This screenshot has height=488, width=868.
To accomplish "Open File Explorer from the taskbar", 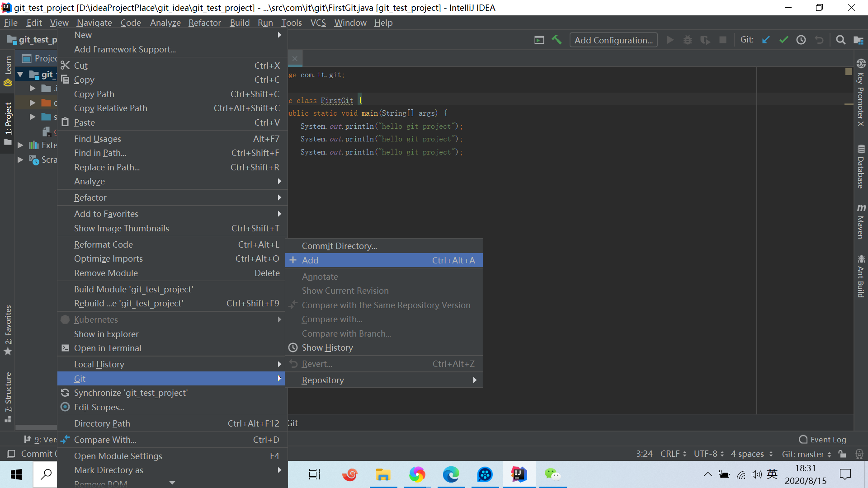I will tap(383, 474).
